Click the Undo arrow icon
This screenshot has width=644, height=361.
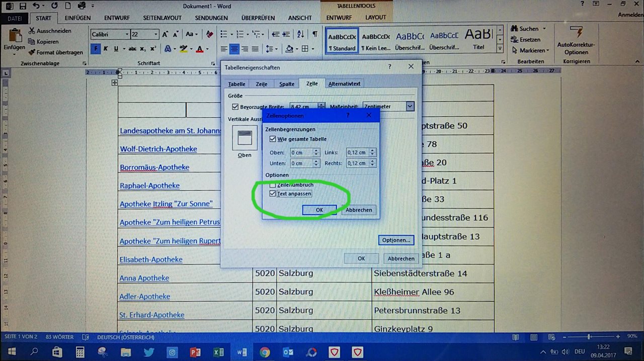click(x=36, y=7)
